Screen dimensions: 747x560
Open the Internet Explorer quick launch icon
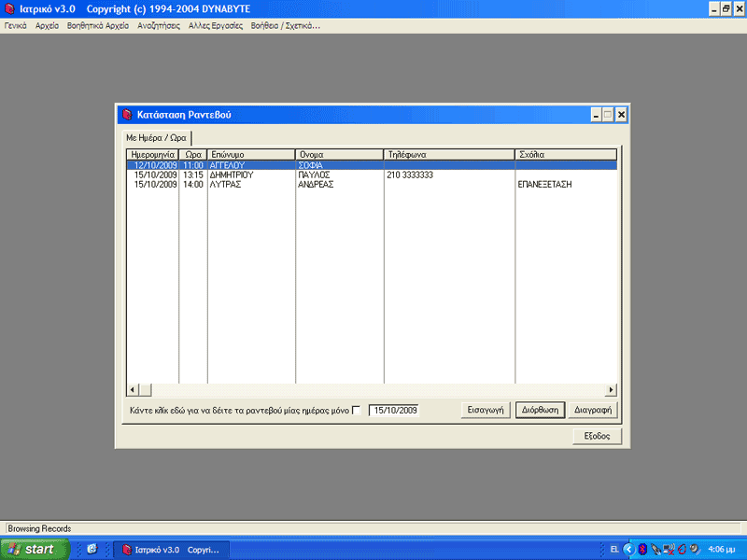pyautogui.click(x=92, y=549)
